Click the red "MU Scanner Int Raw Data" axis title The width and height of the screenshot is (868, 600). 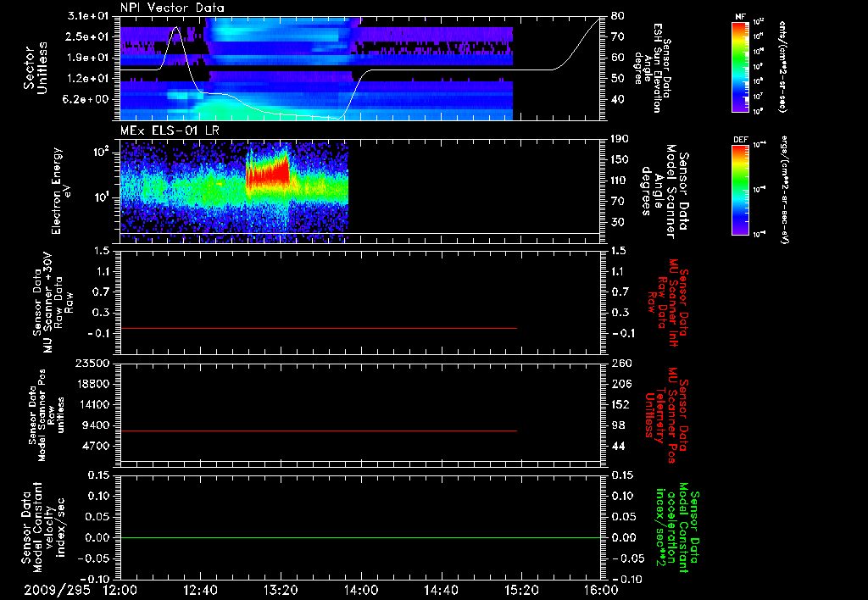pos(668,303)
